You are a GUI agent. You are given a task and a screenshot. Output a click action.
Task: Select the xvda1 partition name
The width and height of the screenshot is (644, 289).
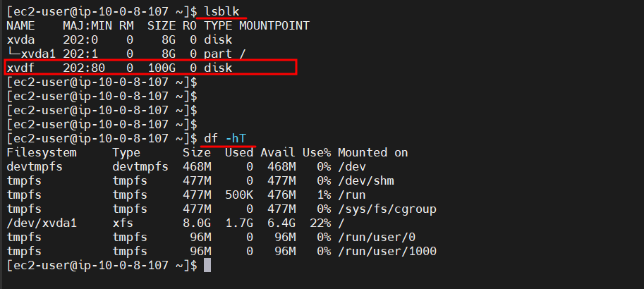[x=38, y=54]
